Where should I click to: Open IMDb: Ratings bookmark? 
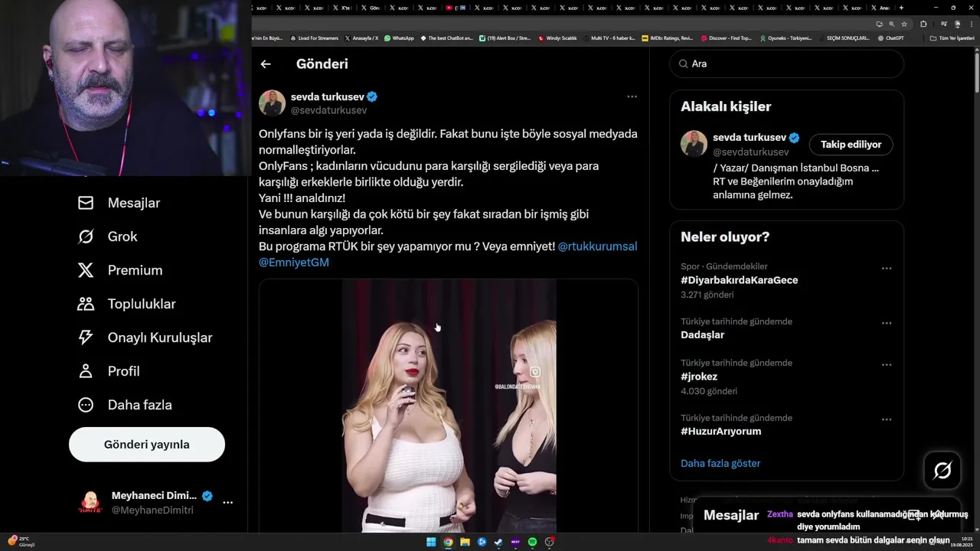[x=667, y=38]
